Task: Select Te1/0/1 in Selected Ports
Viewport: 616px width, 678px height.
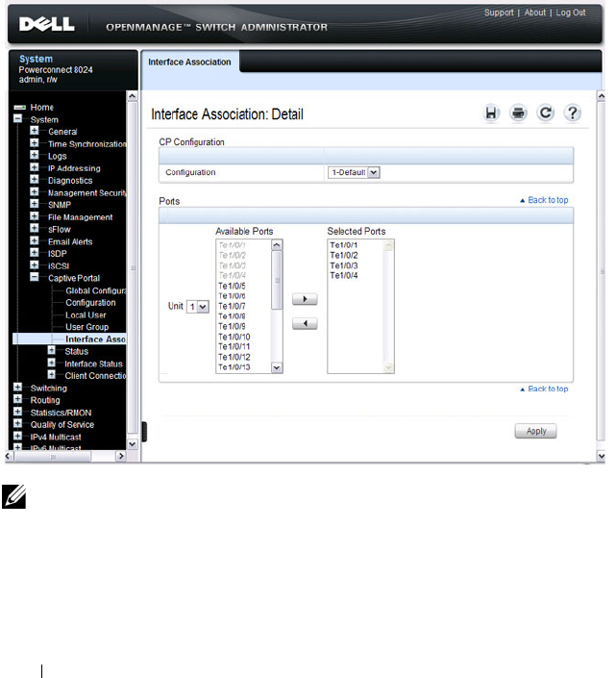Action: 344,245
